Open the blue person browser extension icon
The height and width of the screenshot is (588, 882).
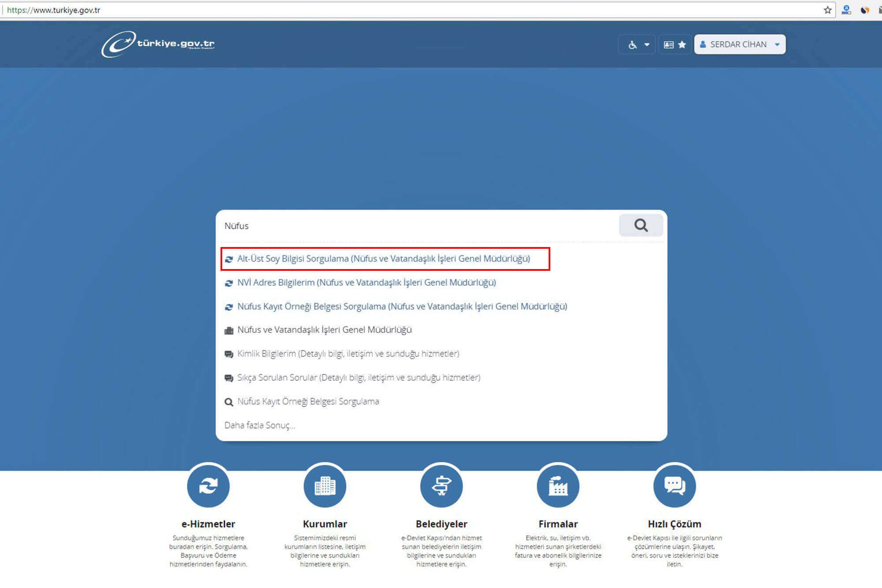pos(846,10)
